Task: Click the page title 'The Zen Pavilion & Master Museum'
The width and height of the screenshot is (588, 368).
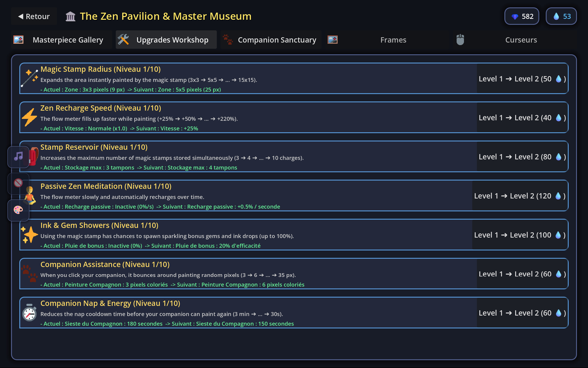Action: [166, 16]
